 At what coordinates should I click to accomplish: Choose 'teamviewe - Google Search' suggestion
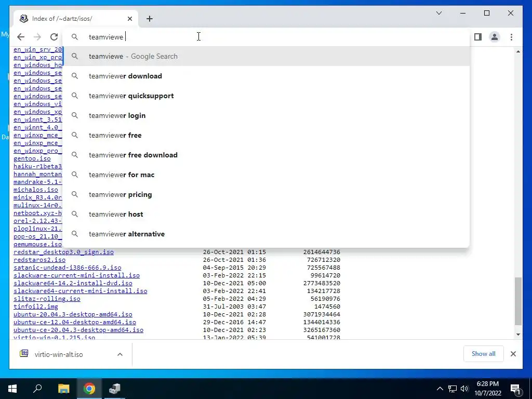coord(267,56)
